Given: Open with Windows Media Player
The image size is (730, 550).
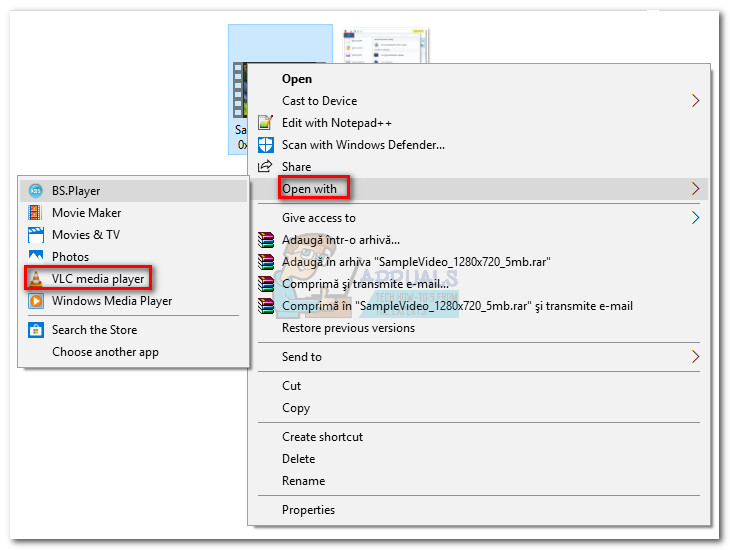Looking at the screenshot, I should pyautogui.click(x=134, y=301).
